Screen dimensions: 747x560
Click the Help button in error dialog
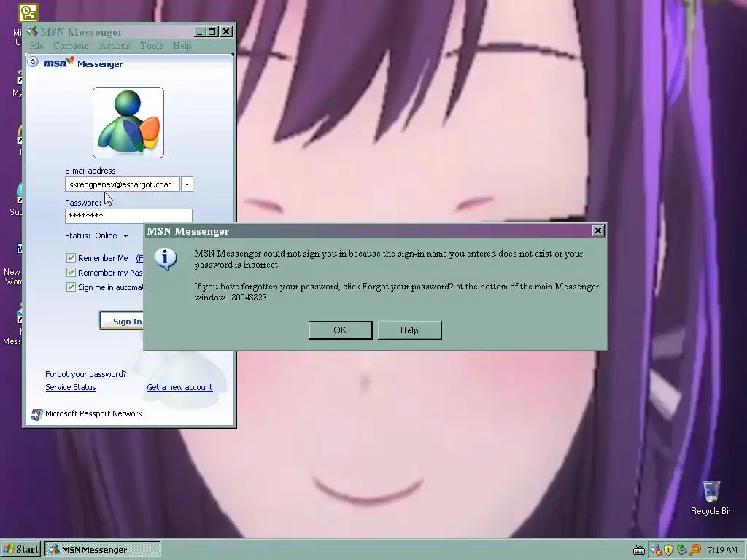[x=409, y=330]
